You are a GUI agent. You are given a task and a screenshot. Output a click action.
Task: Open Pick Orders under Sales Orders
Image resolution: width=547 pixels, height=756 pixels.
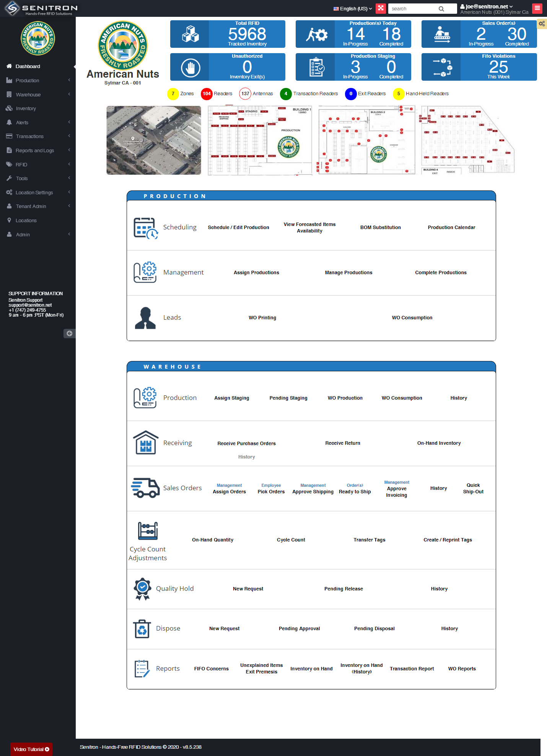click(x=271, y=492)
